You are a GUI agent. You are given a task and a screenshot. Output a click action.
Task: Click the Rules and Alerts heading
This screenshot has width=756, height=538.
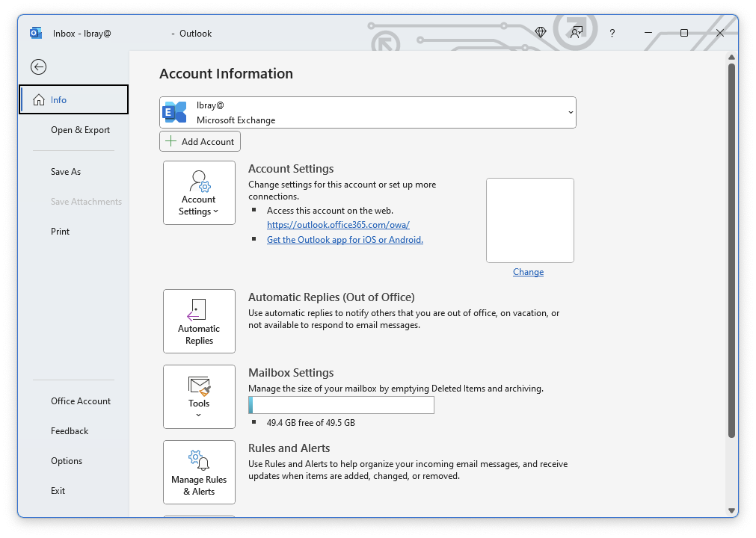[289, 448]
